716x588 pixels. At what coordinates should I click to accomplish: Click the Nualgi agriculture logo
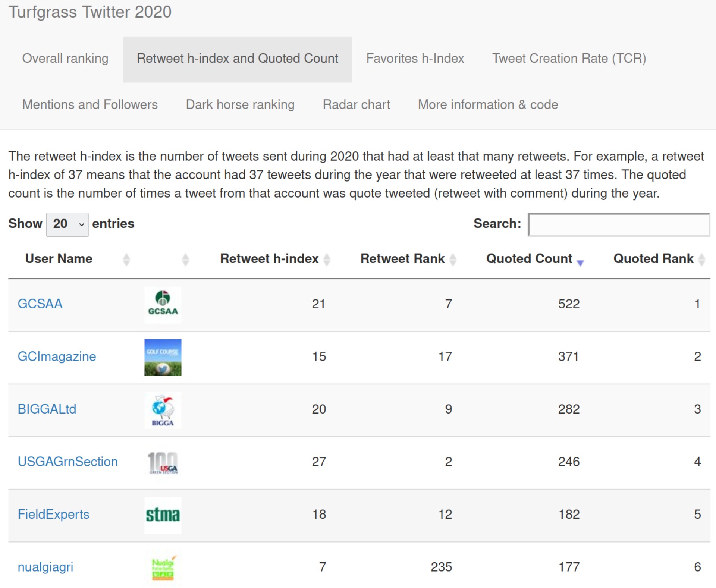pos(163,567)
